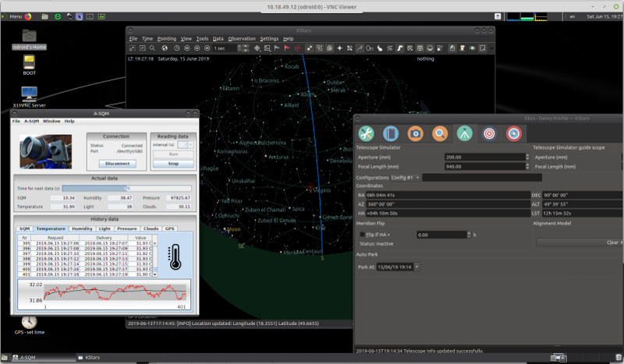Open the KStars Observation menu
This screenshot has width=624, height=364.
(242, 39)
